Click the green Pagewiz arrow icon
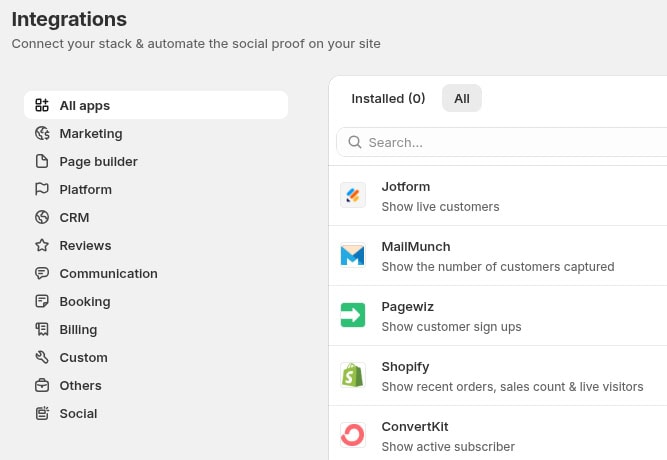The height and width of the screenshot is (460, 667). [x=353, y=316]
